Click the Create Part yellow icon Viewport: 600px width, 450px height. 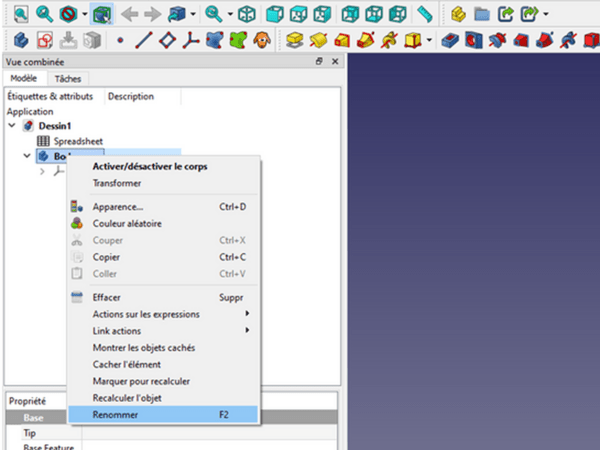click(x=459, y=15)
